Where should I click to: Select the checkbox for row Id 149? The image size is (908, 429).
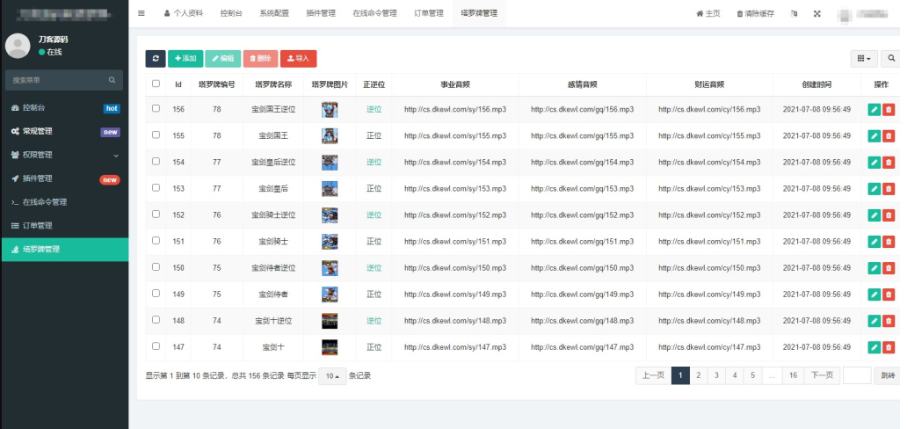(155, 294)
